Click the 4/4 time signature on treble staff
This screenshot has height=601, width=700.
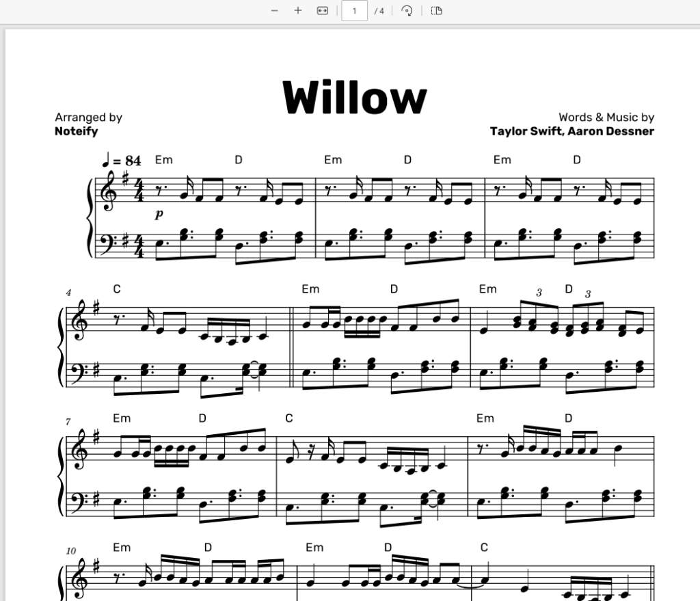click(139, 190)
